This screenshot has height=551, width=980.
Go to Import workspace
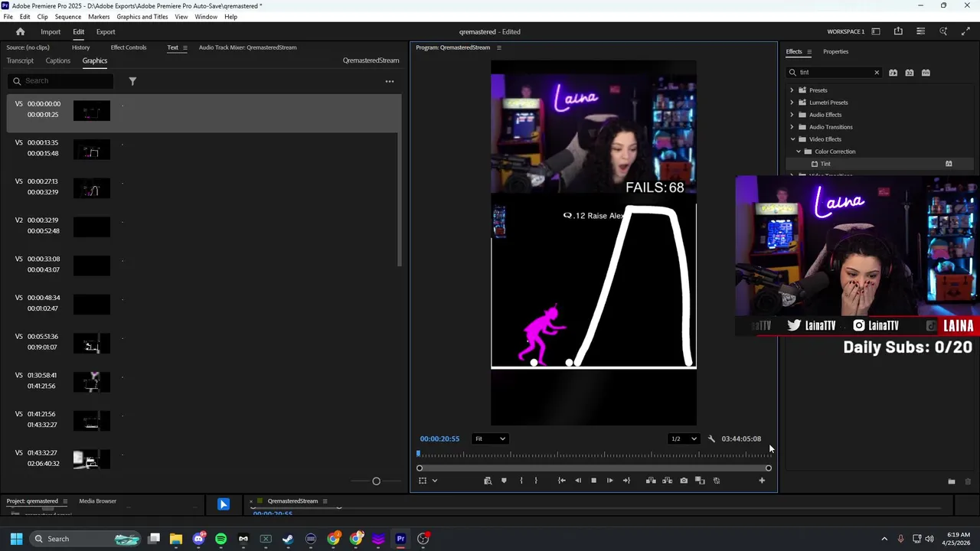pyautogui.click(x=51, y=32)
